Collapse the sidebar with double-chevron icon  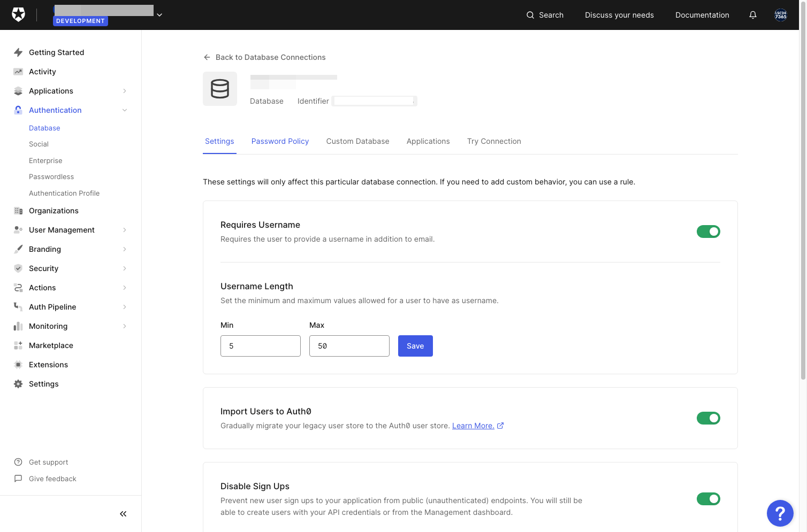click(x=123, y=514)
